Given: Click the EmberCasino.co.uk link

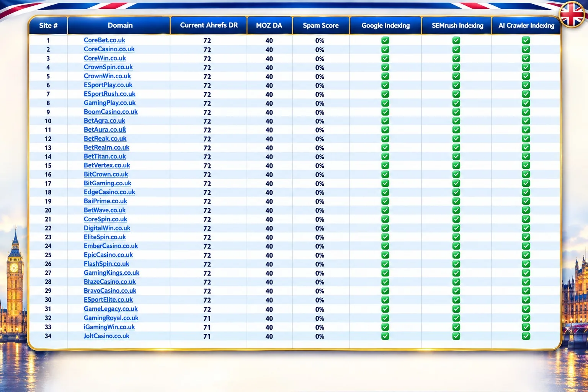Looking at the screenshot, I should pos(111,246).
